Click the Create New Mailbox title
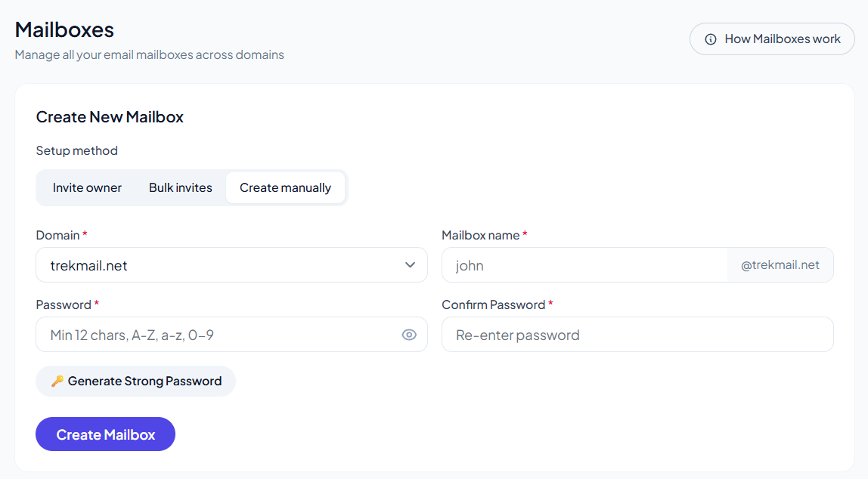The width and height of the screenshot is (868, 479). pos(110,117)
